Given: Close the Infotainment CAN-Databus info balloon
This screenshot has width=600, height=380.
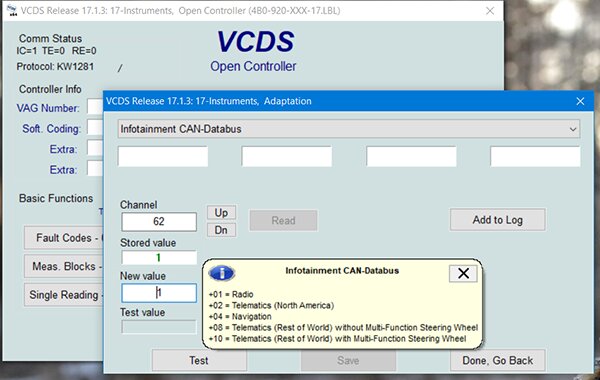Looking at the screenshot, I should coord(463,273).
